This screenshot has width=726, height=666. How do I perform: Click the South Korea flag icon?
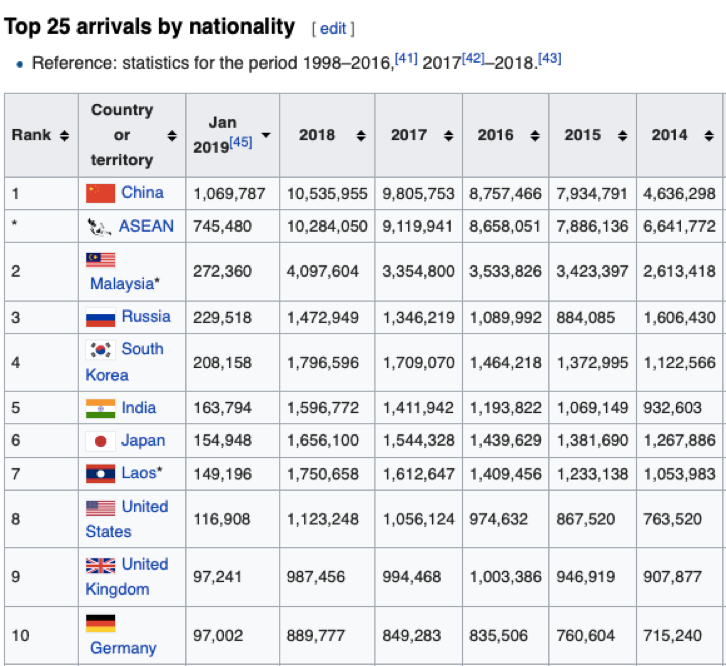[x=100, y=350]
